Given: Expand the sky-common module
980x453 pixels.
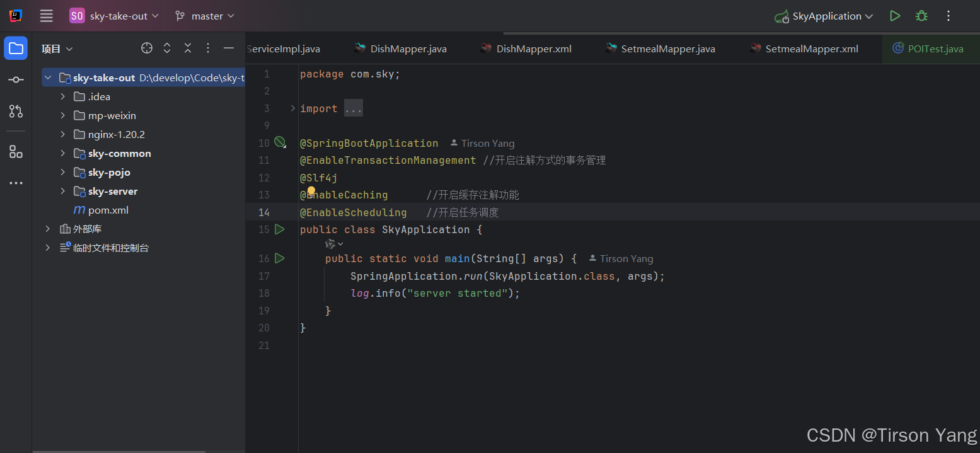Looking at the screenshot, I should click(62, 153).
